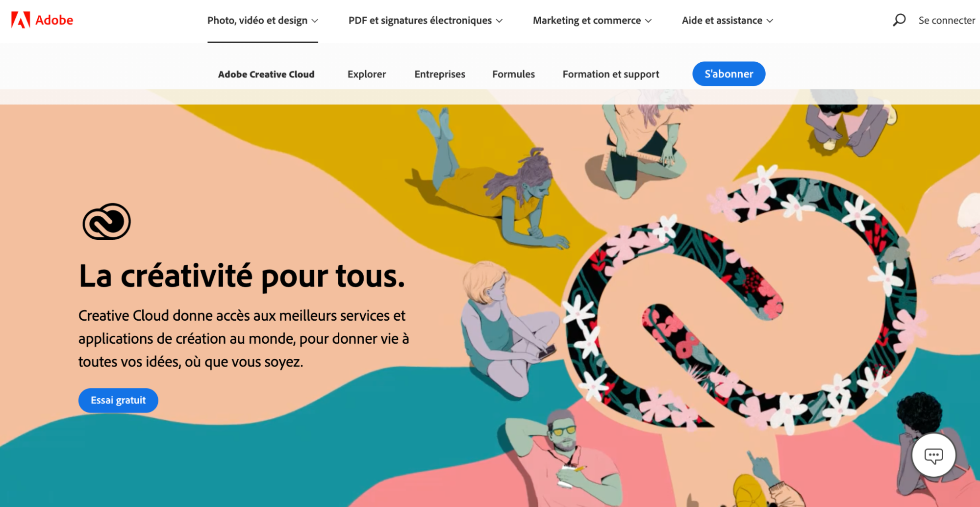Click the S'abonner button
Screen dimensions: 980x507
click(729, 74)
